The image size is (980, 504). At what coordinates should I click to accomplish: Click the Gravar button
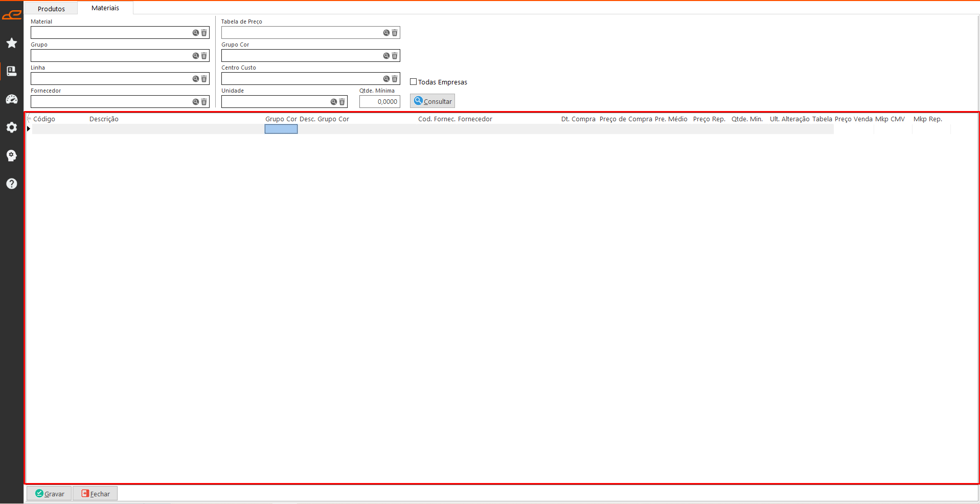[50, 494]
